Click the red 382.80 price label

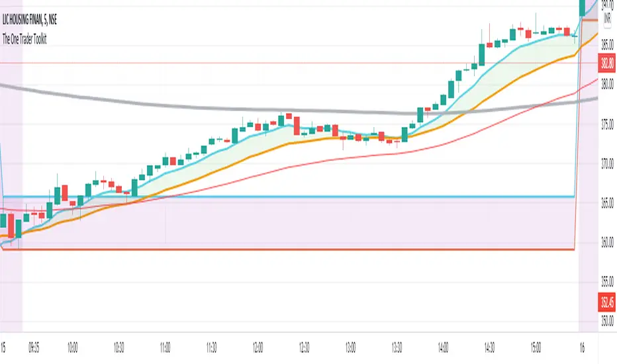(x=607, y=63)
